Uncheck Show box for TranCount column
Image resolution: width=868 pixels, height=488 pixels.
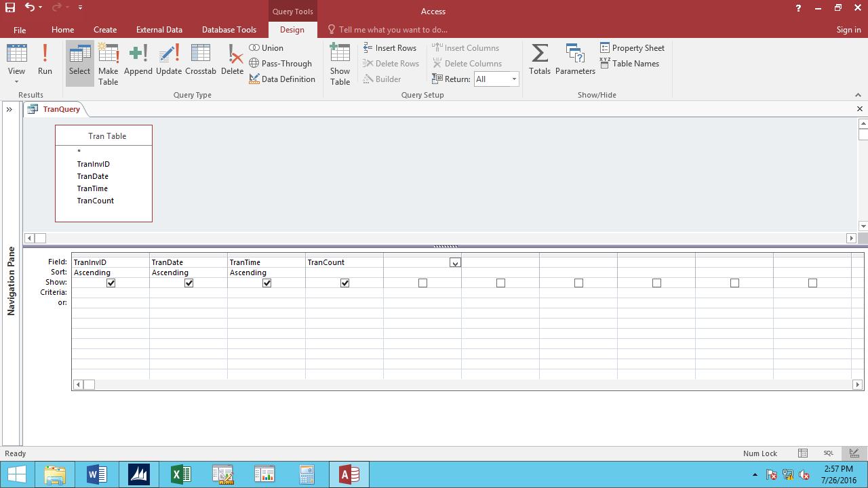click(344, 283)
